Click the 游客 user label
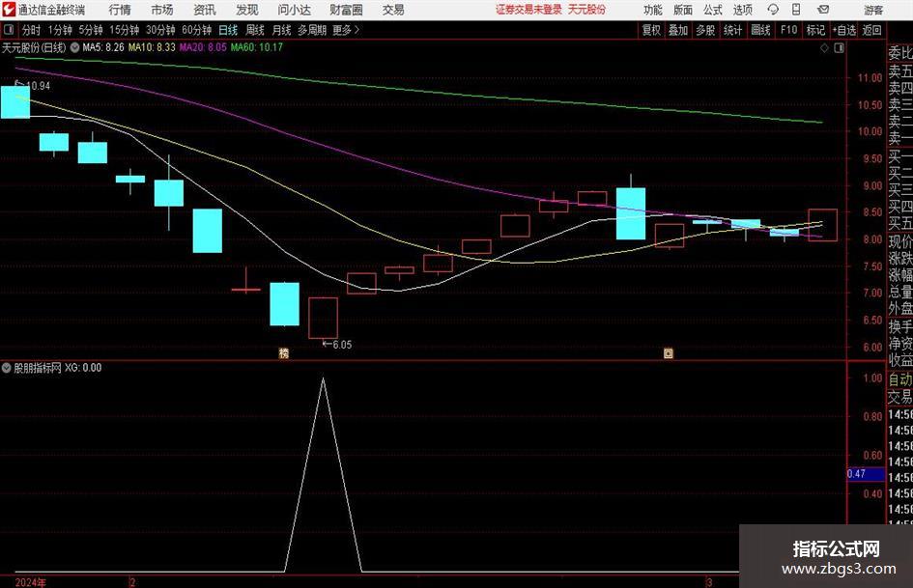The height and width of the screenshot is (588, 913). 872,10
